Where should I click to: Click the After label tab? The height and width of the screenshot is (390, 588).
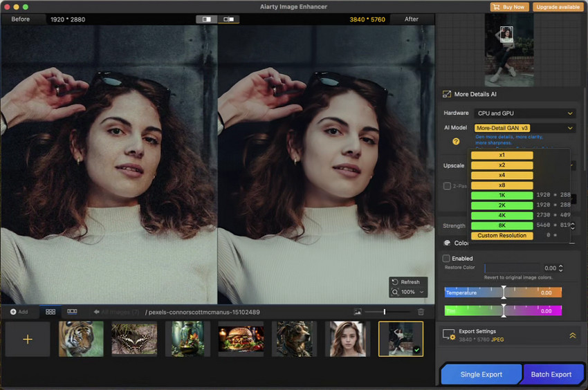coord(412,19)
